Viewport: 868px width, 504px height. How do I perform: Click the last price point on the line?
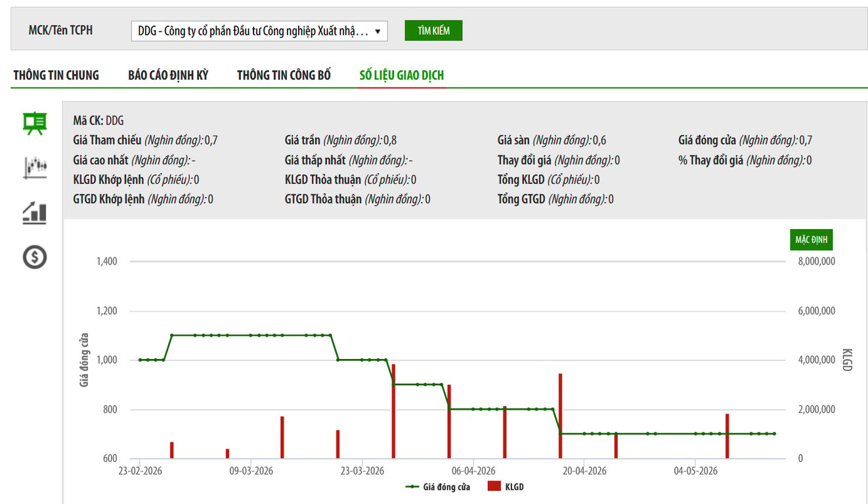pos(775,434)
